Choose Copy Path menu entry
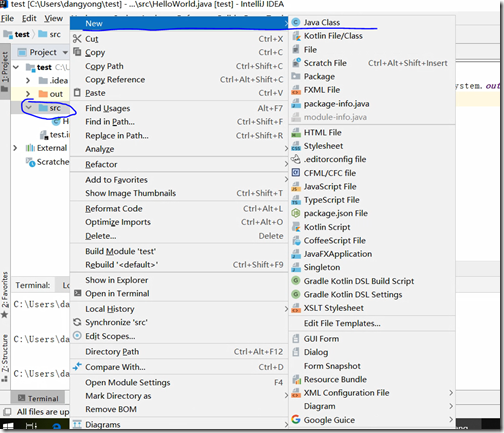 coord(180,66)
